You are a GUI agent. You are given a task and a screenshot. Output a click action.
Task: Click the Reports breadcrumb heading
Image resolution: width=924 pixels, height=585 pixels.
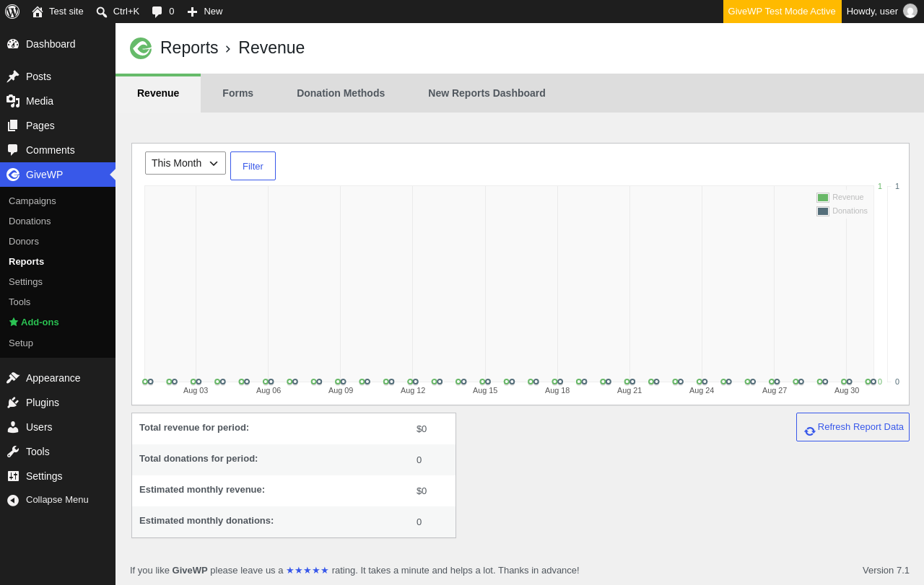(189, 48)
